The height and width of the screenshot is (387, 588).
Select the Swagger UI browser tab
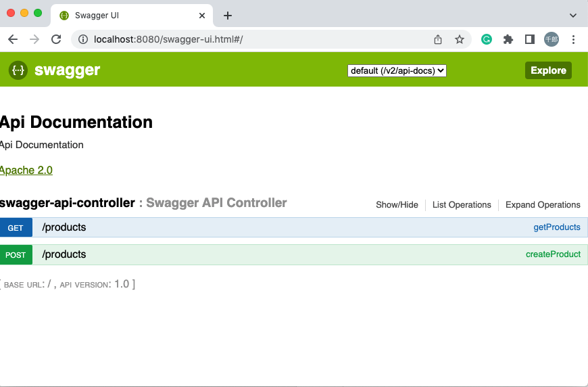(x=131, y=16)
